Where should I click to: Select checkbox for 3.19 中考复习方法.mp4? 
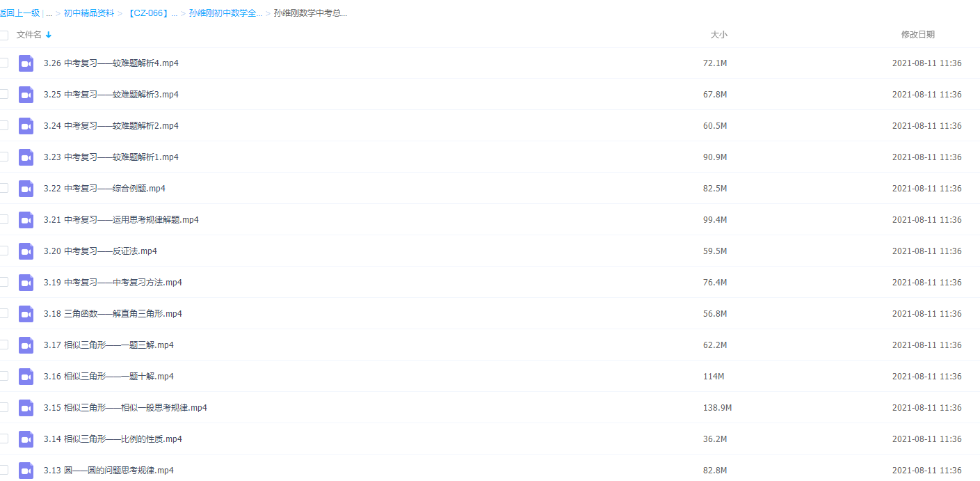pyautogui.click(x=3, y=282)
